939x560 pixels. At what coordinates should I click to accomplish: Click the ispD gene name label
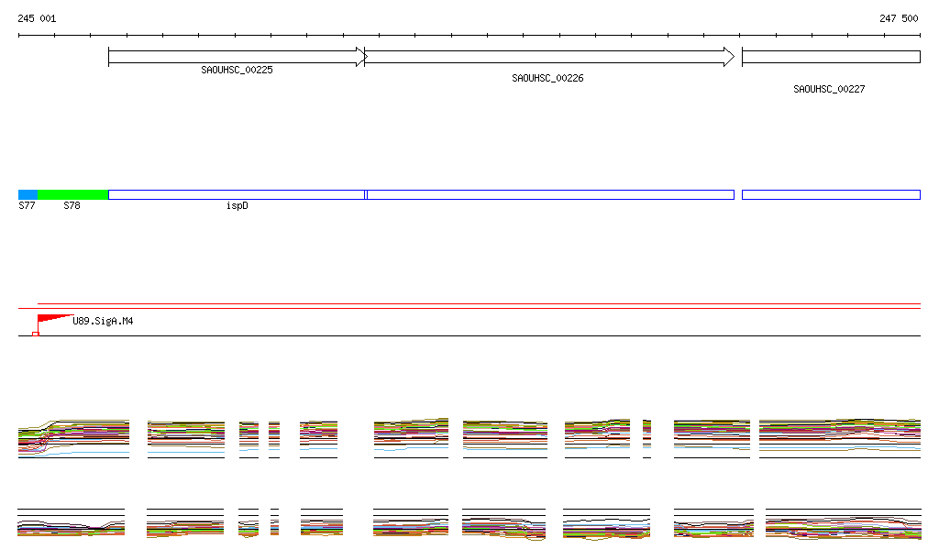click(237, 206)
